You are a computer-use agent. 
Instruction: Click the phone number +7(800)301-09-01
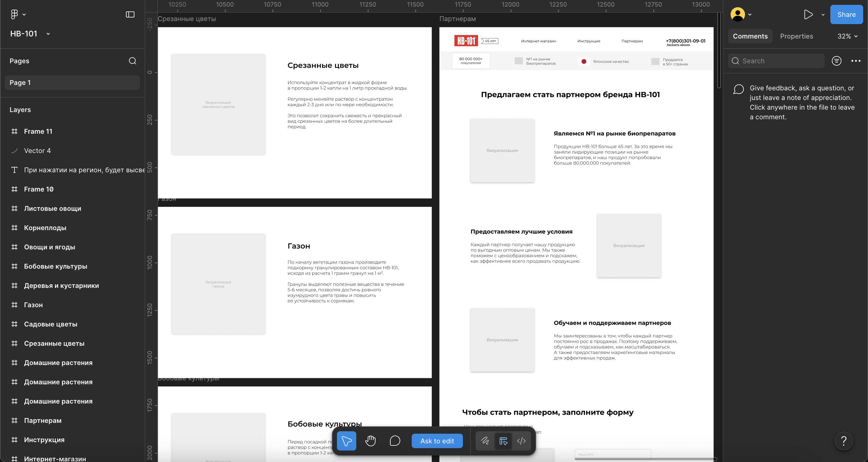(x=685, y=41)
